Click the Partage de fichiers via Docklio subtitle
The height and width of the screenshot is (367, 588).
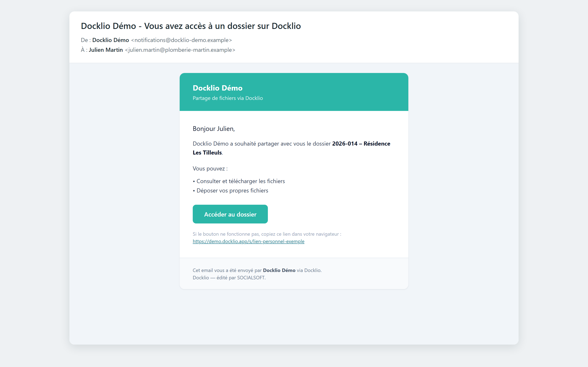point(228,98)
